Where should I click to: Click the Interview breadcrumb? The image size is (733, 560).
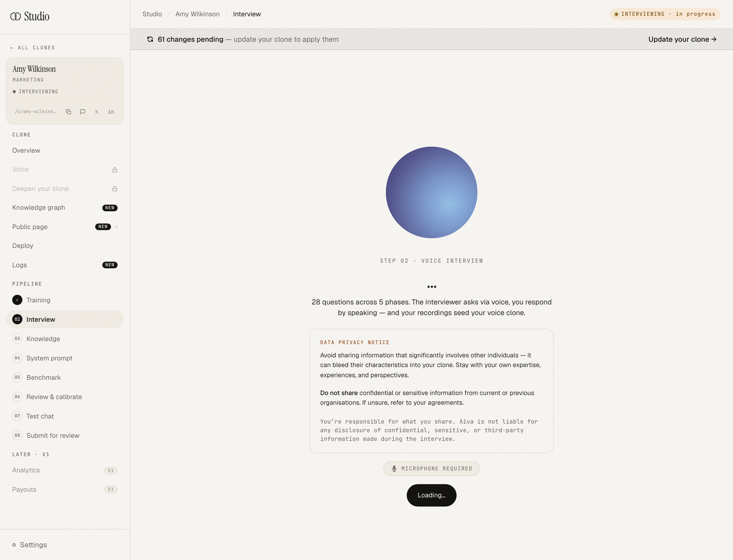(247, 14)
